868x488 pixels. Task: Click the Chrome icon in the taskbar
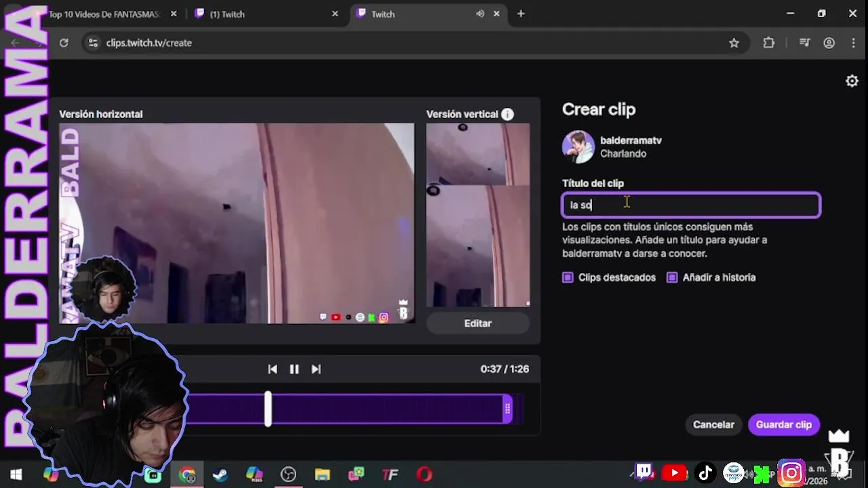coord(187,474)
